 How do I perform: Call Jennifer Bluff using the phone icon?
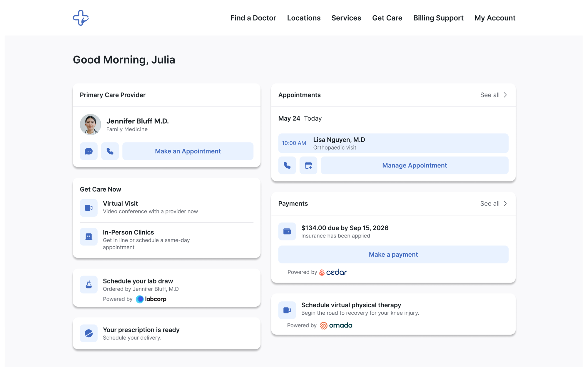pyautogui.click(x=110, y=151)
